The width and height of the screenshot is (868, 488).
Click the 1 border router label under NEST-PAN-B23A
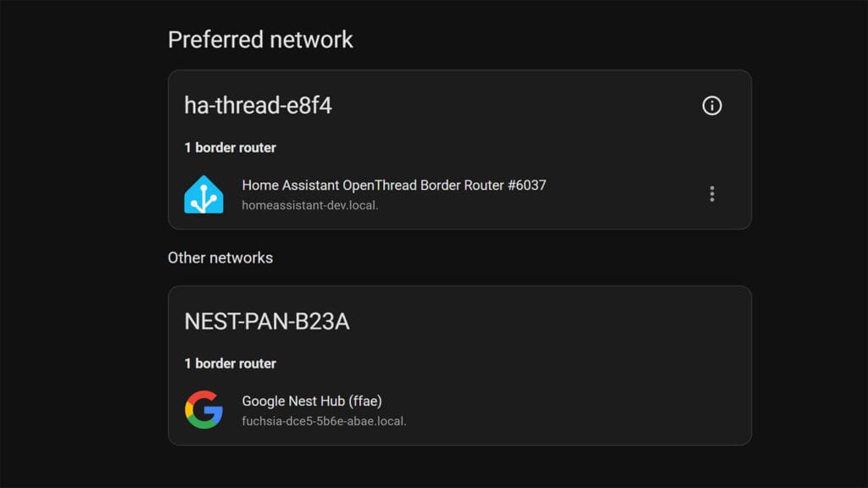click(229, 363)
